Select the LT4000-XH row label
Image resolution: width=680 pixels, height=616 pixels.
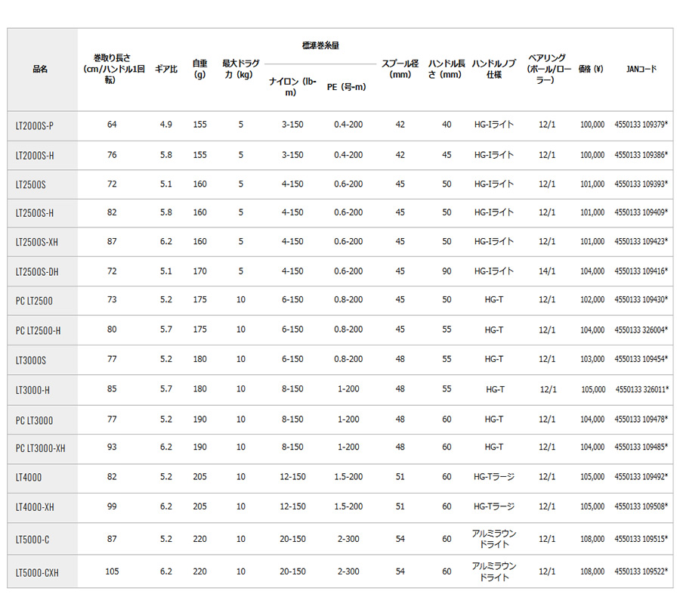35,507
